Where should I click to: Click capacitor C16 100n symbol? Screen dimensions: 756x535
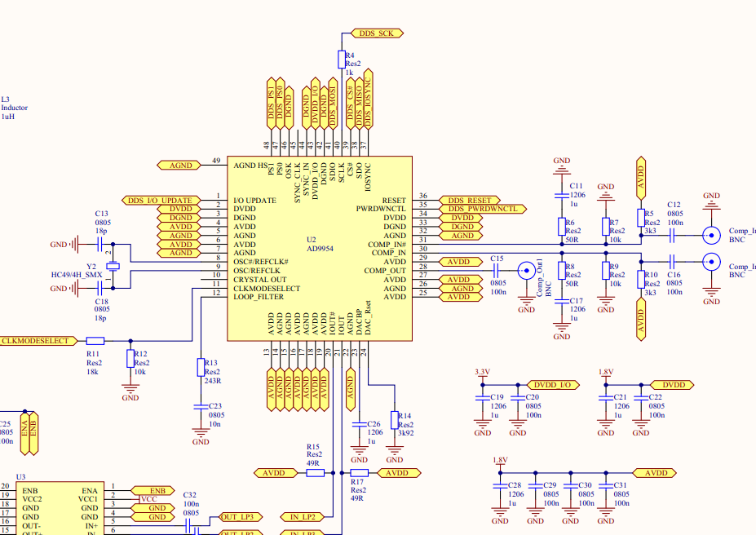coord(672,262)
